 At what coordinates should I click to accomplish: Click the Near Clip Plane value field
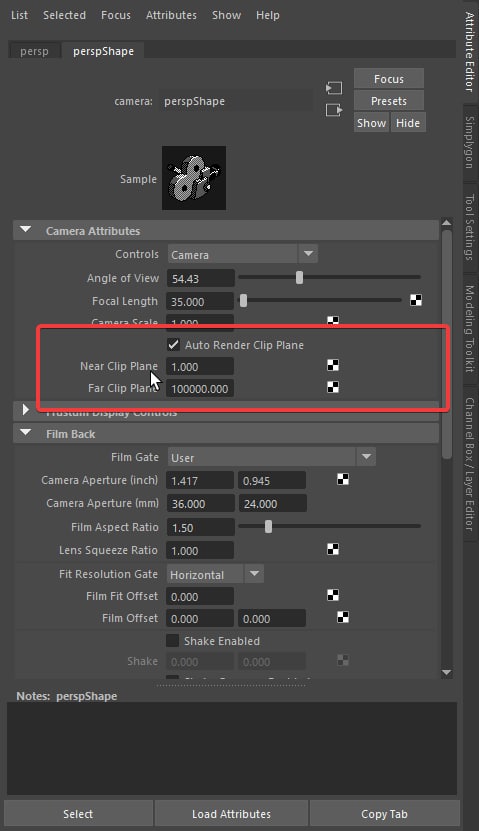coord(200,367)
